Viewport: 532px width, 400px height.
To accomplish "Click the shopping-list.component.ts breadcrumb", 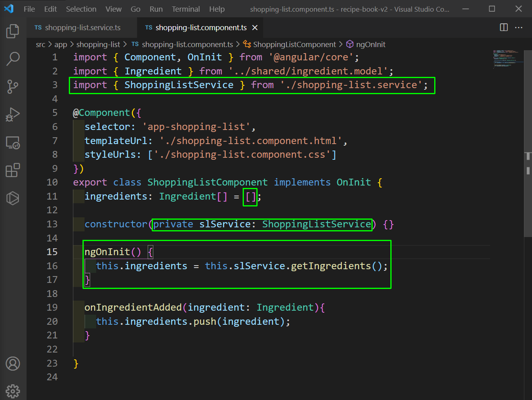I will [182, 44].
